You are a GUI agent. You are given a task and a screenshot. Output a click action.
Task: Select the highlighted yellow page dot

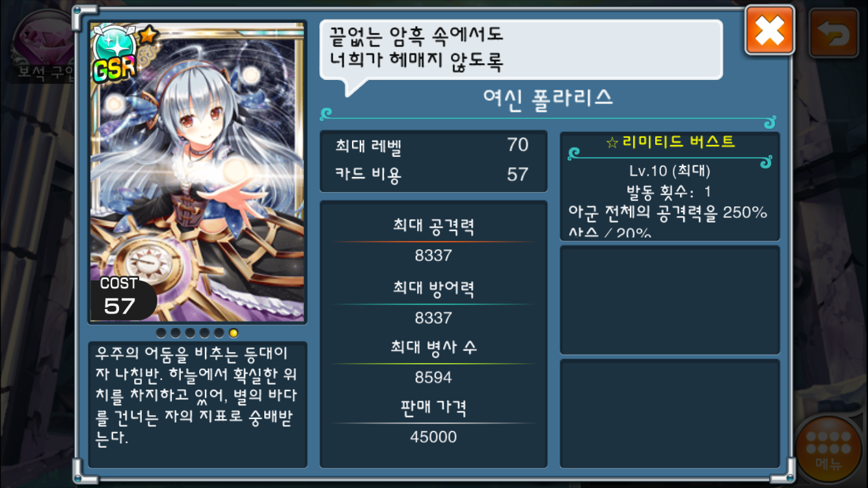click(x=234, y=333)
